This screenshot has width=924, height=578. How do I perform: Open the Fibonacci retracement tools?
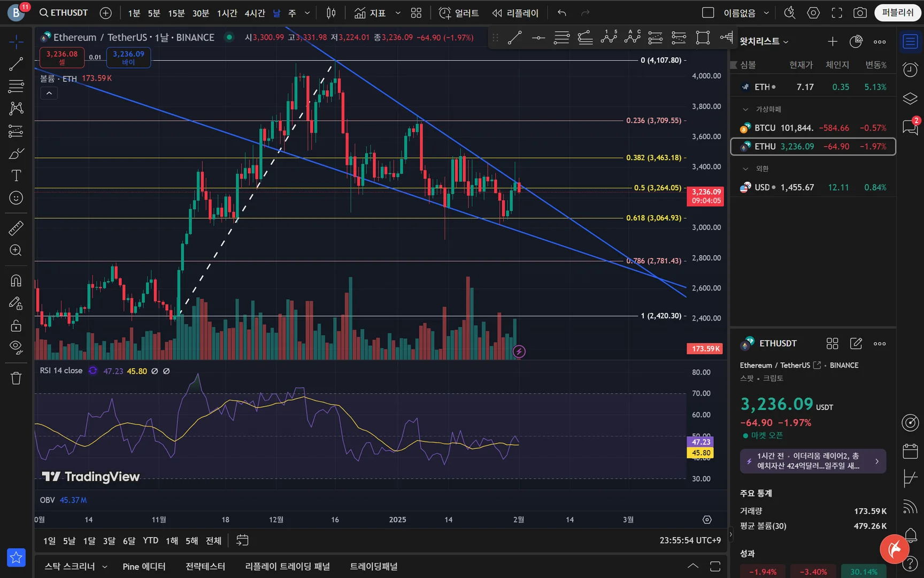tap(16, 86)
